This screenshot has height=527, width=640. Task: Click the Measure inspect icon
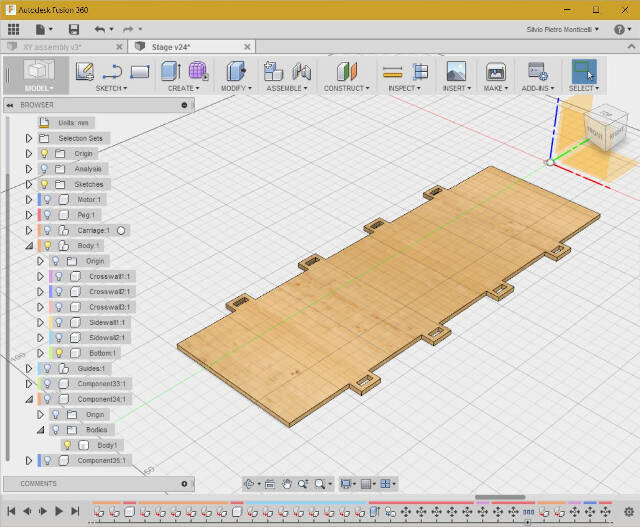(x=393, y=73)
